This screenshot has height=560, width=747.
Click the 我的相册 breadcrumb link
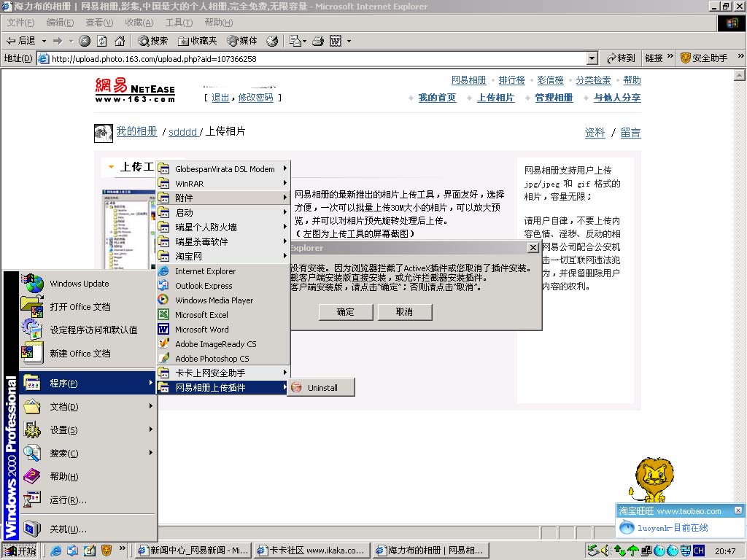136,131
